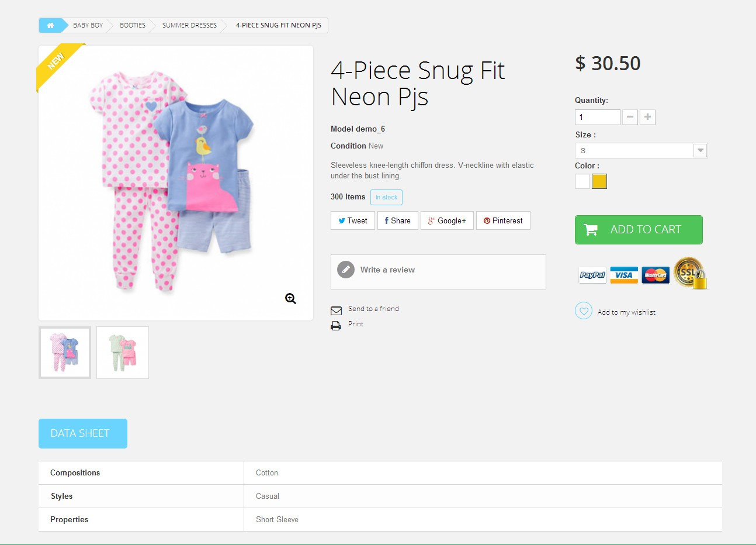
Task: Select the yellow color swatch
Action: pos(599,181)
